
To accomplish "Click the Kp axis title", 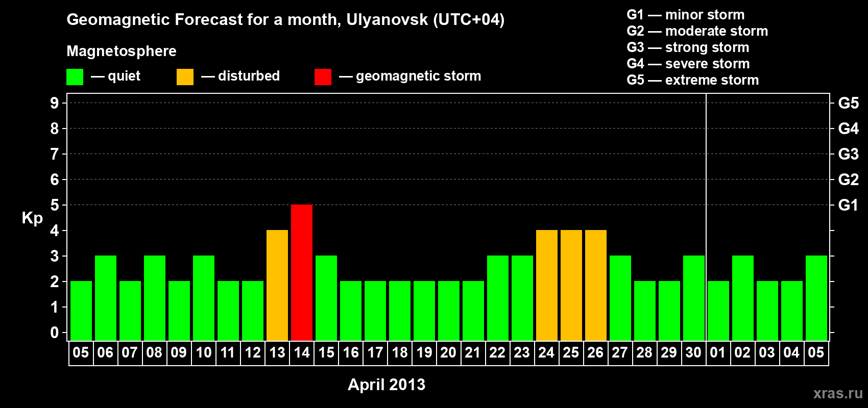I will click(x=32, y=218).
